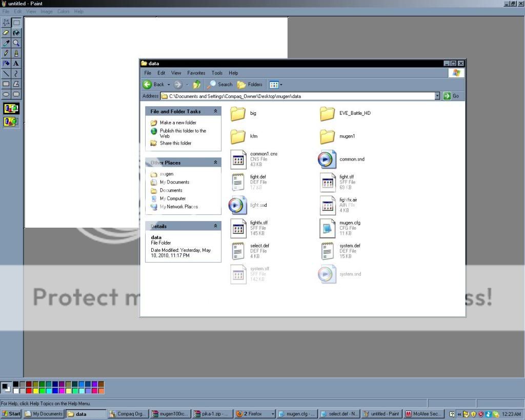Click the Go button beside address bar
The image size is (525, 420).
(x=451, y=96)
